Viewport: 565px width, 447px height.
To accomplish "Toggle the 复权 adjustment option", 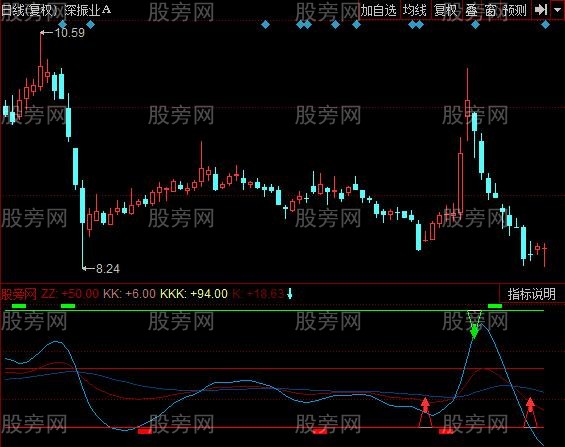I will click(x=445, y=10).
